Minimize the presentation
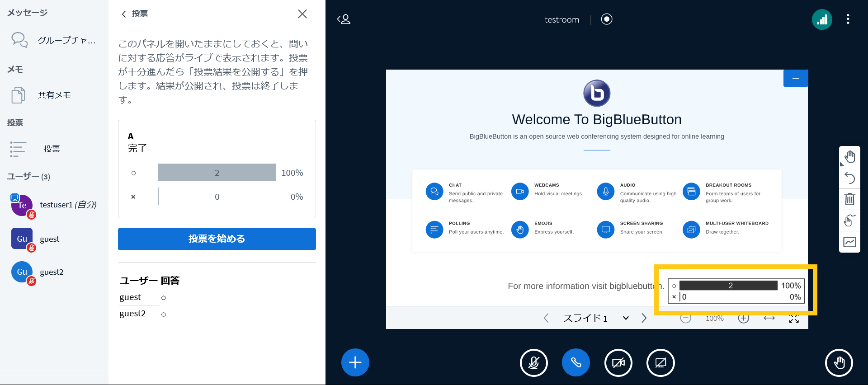Image resolution: width=868 pixels, height=385 pixels. tap(796, 78)
